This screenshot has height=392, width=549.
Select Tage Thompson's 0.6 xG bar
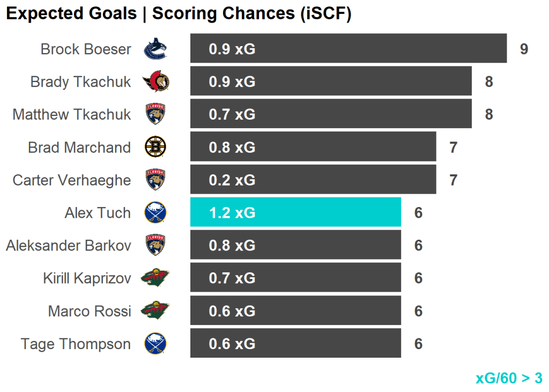tap(295, 343)
